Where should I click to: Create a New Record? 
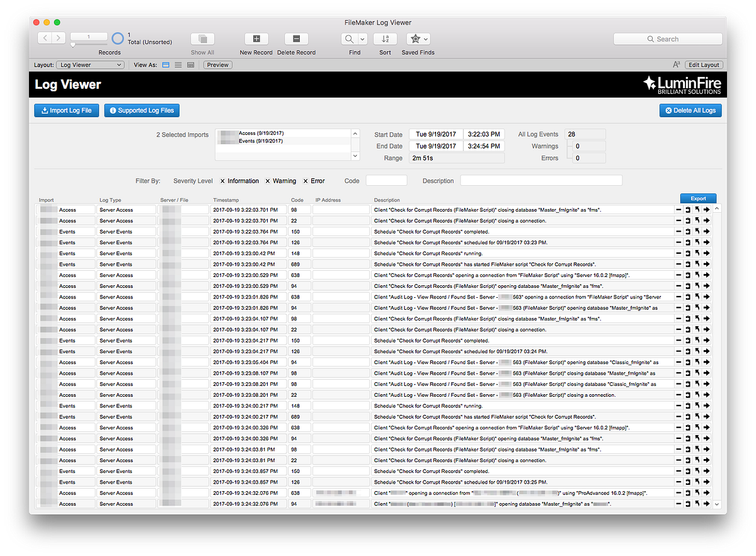(256, 38)
